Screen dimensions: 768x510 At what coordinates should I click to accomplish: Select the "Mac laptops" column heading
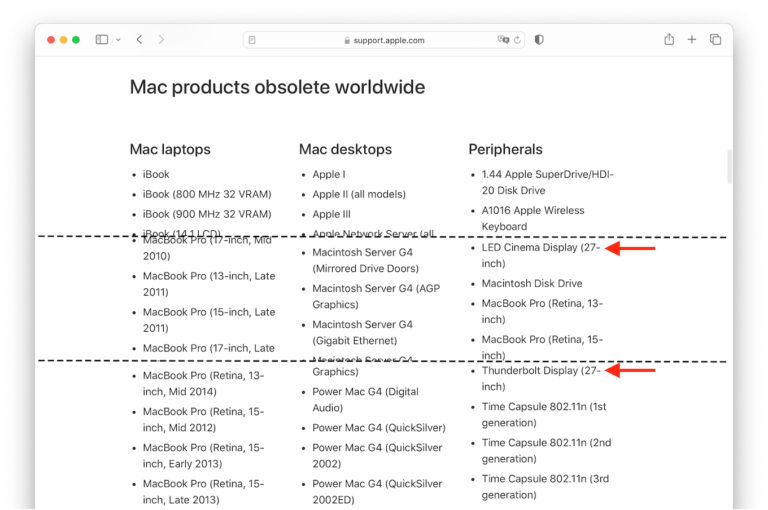coord(170,149)
